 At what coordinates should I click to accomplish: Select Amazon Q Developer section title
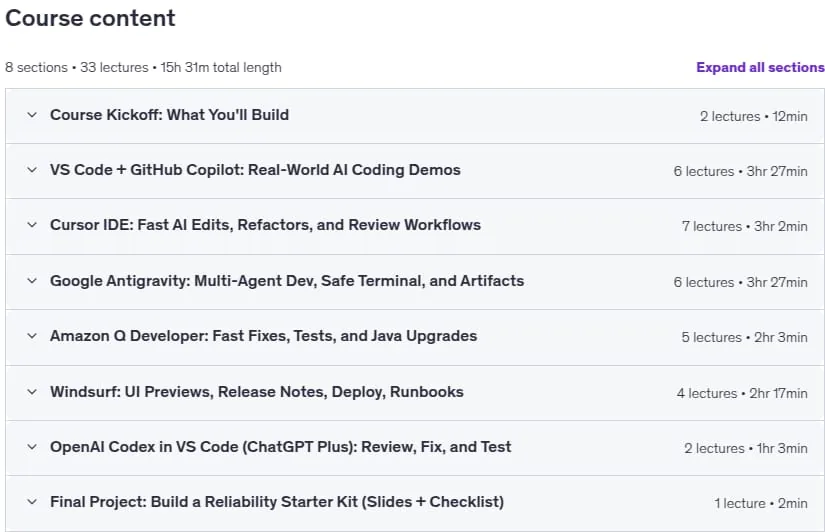[263, 336]
